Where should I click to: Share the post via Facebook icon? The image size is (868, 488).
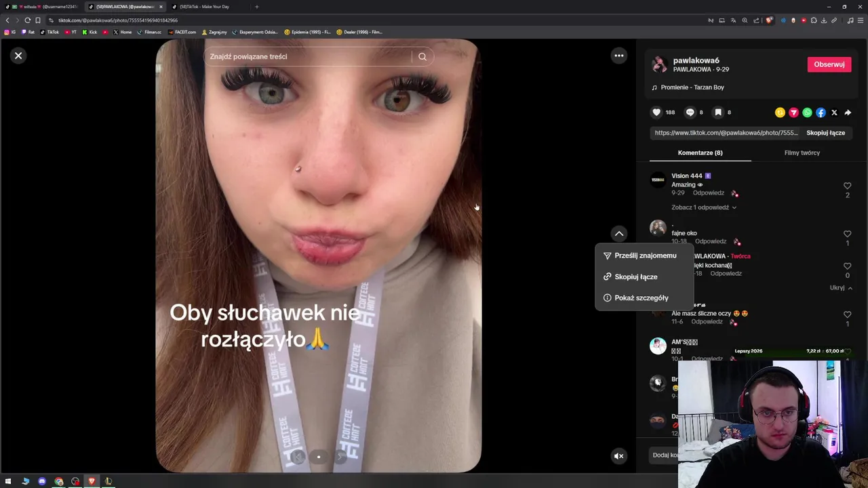click(821, 113)
